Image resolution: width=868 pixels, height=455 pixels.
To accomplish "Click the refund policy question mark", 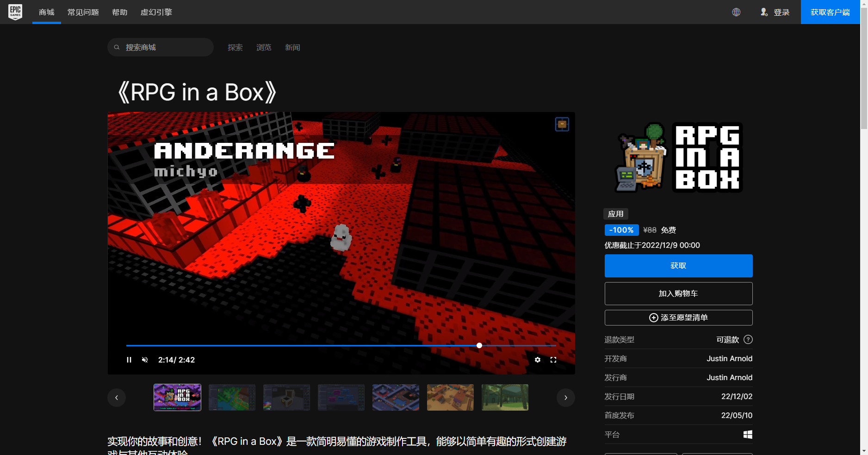I will pyautogui.click(x=748, y=339).
